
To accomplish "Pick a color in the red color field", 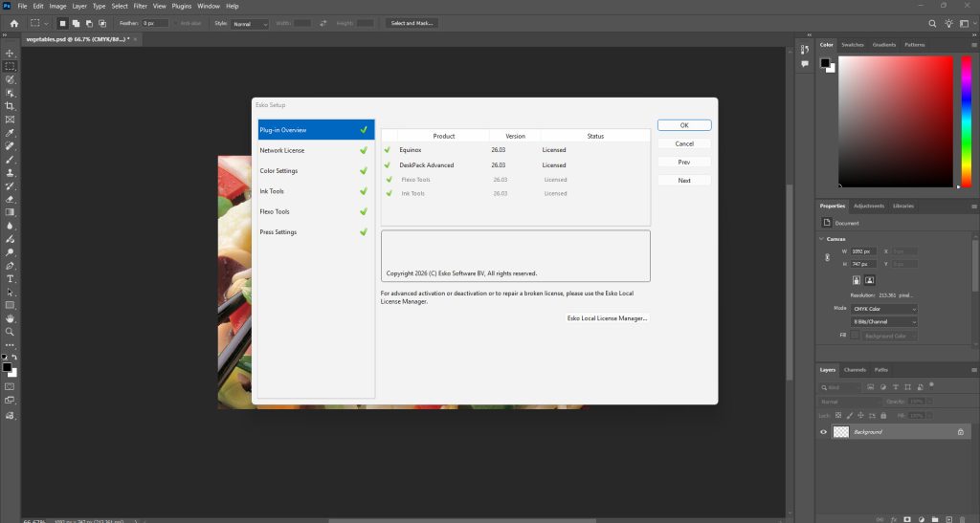I will 896,121.
